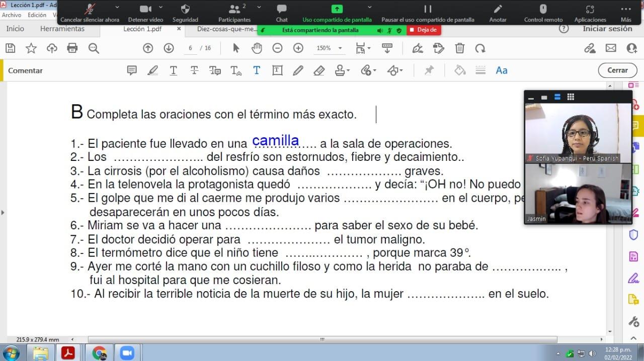The image size is (644, 361).
Task: Select the sticky note comment tool
Action: [132, 70]
